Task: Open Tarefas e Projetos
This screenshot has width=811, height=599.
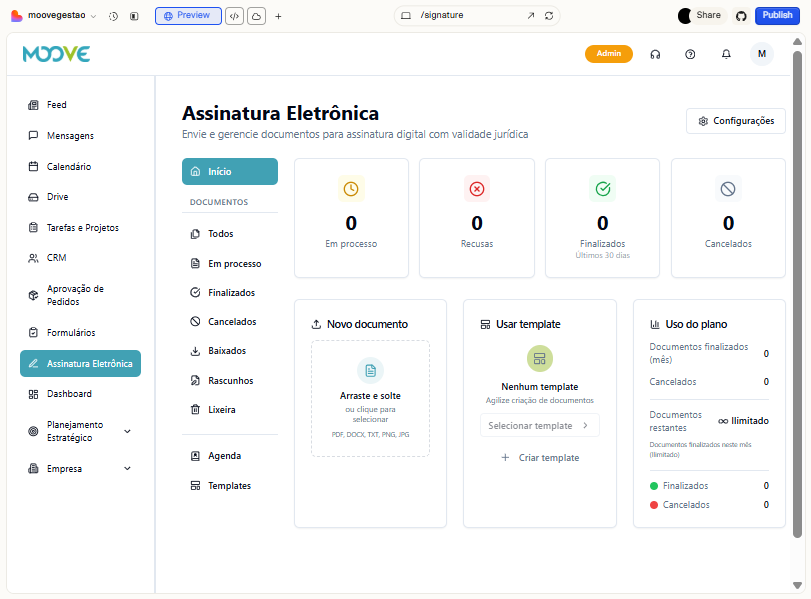Action: pos(80,228)
